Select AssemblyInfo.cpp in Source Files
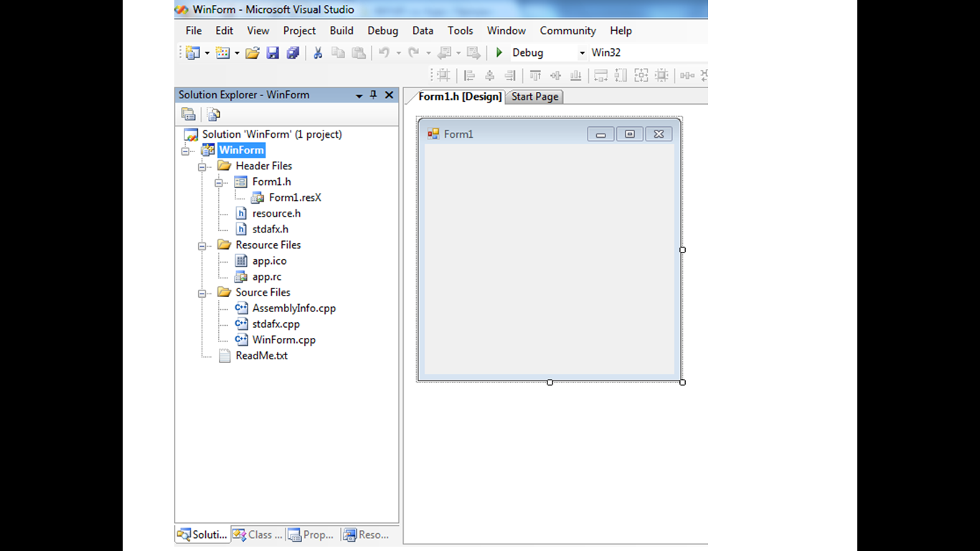The height and width of the screenshot is (551, 980). [x=294, y=309]
